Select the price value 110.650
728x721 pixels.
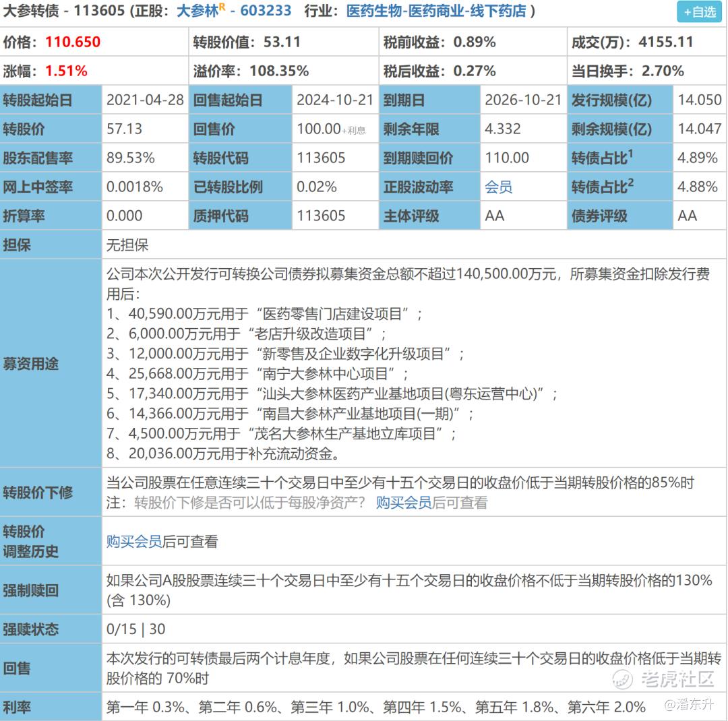click(73, 42)
